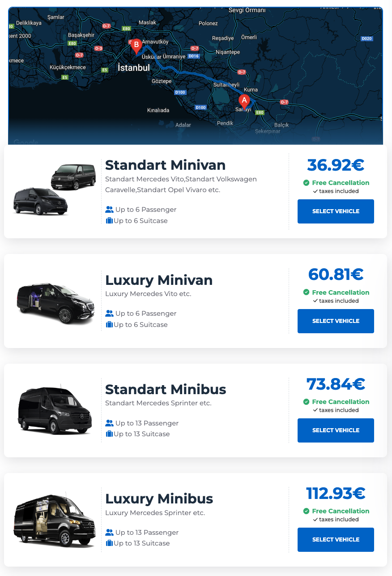This screenshot has width=392, height=576.
Task: Click the Standart Minivan vehicle image
Action: (x=55, y=189)
